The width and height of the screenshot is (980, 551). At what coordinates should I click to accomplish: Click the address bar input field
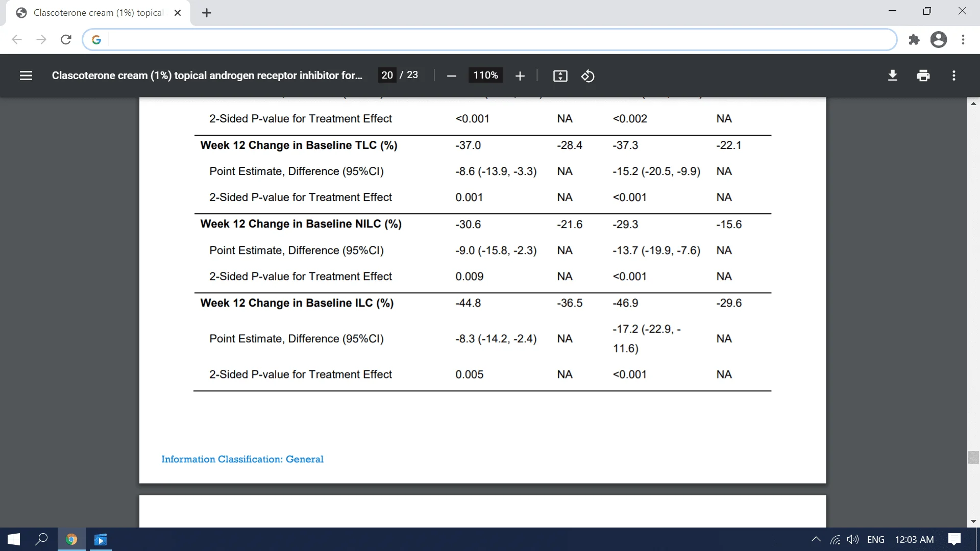coord(490,39)
